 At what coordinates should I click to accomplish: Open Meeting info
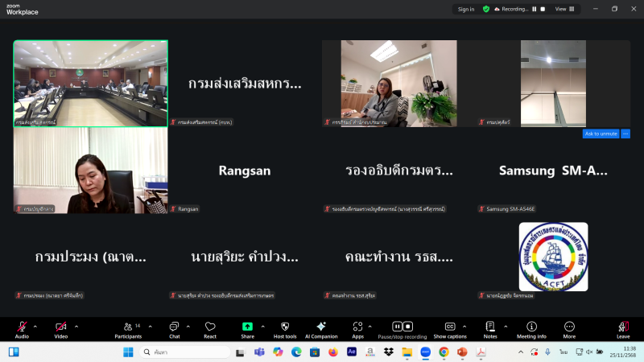(531, 328)
